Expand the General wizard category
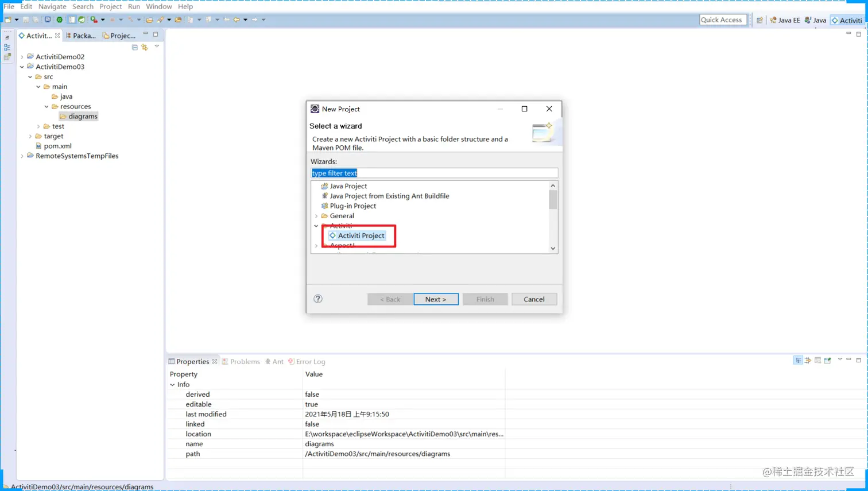This screenshot has height=491, width=868. (316, 216)
